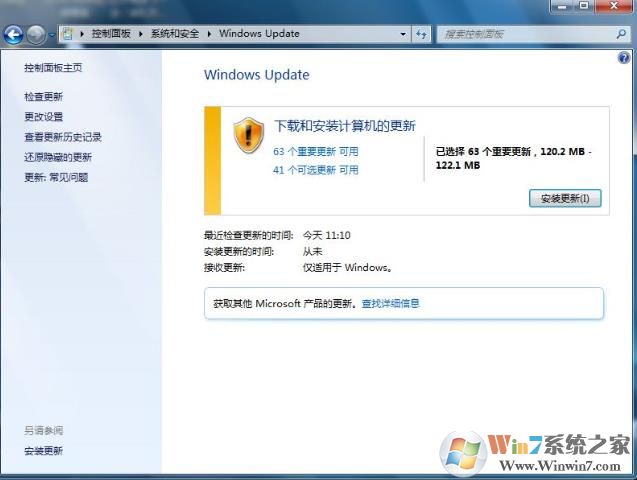Open help with the blue question mark
The height and width of the screenshot is (480, 637).
coord(624,58)
